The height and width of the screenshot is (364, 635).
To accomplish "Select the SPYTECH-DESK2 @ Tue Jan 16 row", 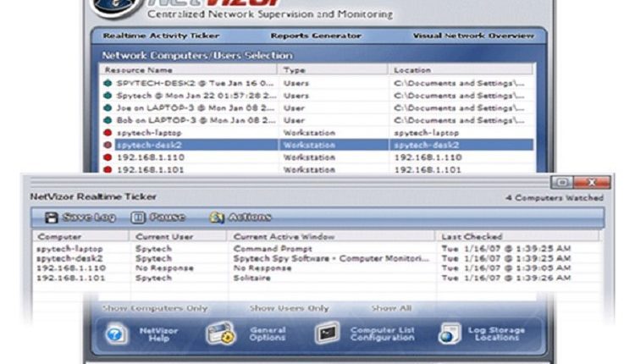I will [x=196, y=83].
